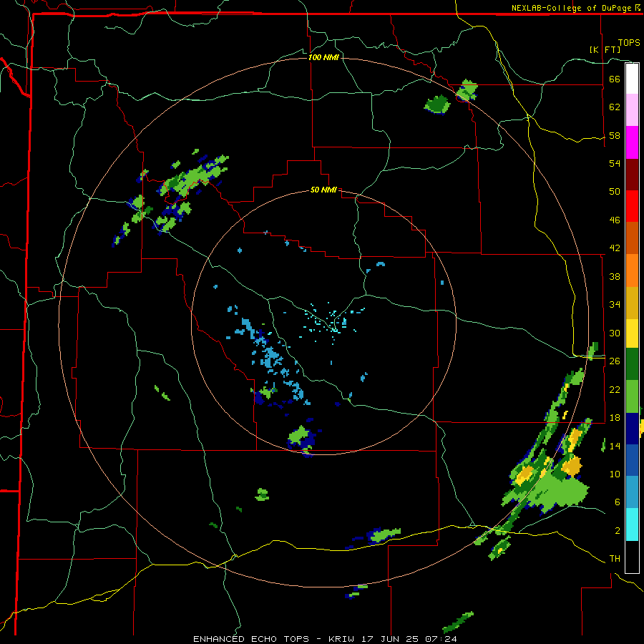Click the 14 value on the legend
Viewport: 644px width, 644px height.
coord(615,446)
